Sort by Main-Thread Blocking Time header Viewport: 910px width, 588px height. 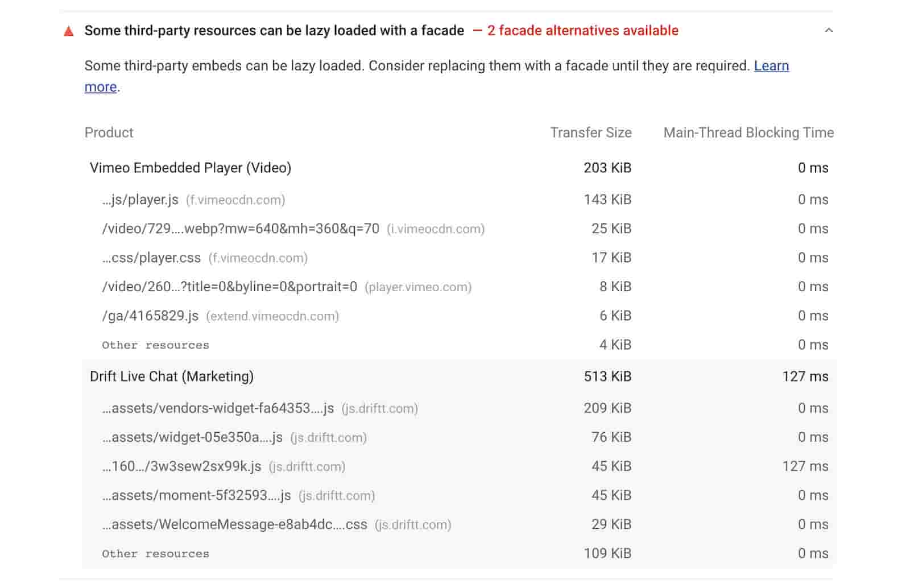pyautogui.click(x=748, y=132)
